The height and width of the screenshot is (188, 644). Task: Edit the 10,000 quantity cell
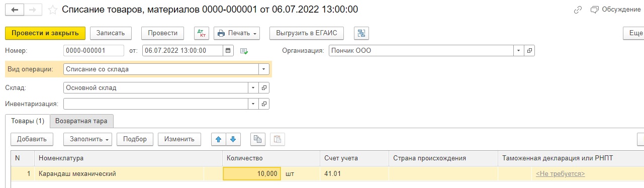point(252,174)
